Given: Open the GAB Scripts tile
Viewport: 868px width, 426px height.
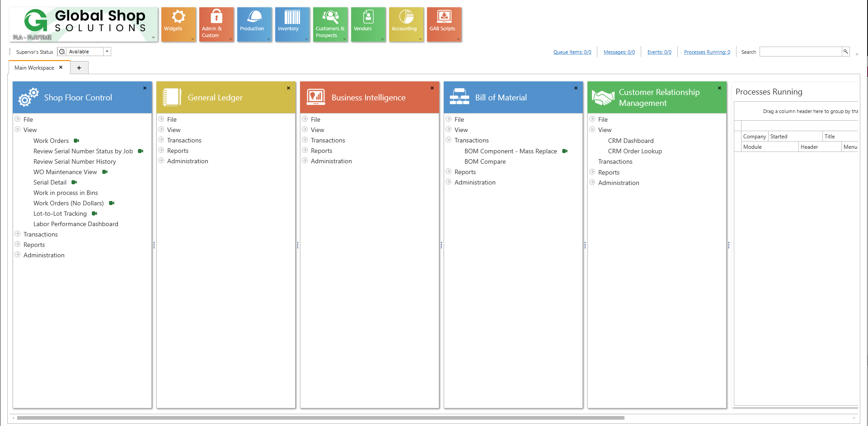Looking at the screenshot, I should [444, 24].
